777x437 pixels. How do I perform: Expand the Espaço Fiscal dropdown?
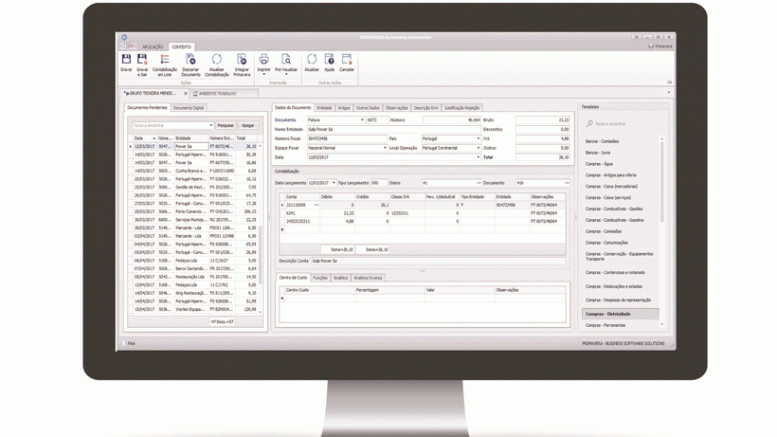point(385,148)
